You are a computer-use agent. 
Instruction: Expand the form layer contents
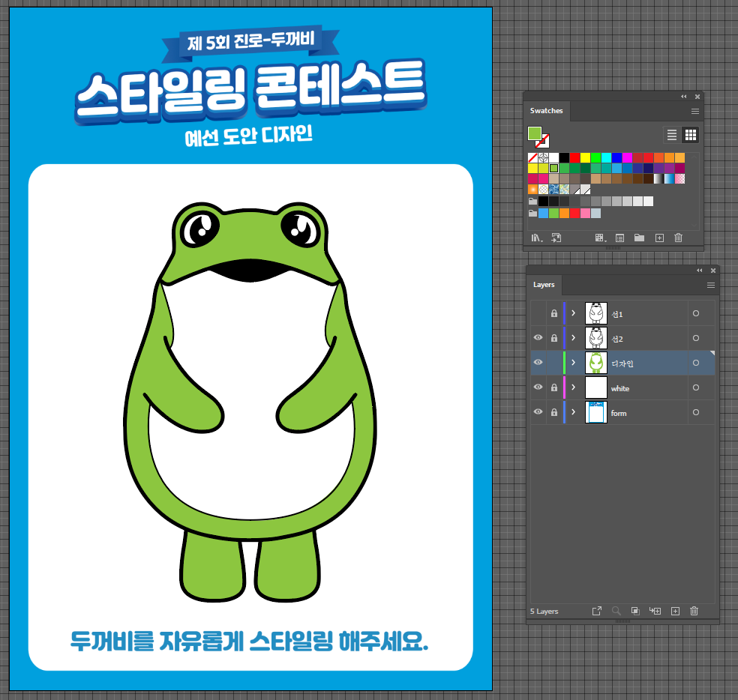tap(573, 412)
